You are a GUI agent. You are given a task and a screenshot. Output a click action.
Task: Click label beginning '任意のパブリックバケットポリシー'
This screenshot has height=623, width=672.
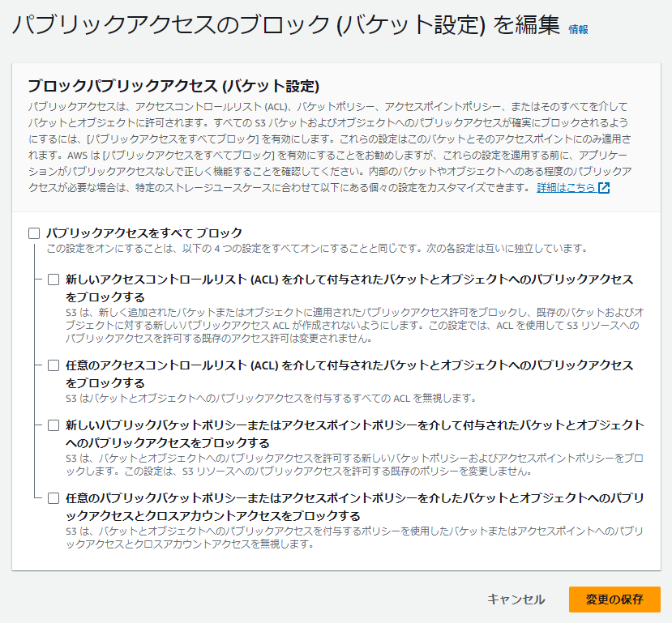355,506
